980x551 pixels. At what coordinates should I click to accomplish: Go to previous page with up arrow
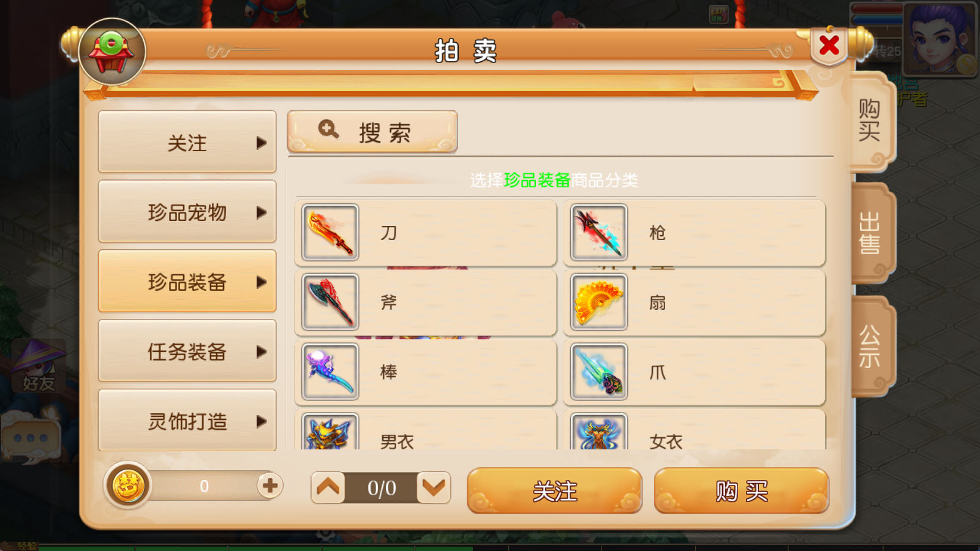coord(328,488)
